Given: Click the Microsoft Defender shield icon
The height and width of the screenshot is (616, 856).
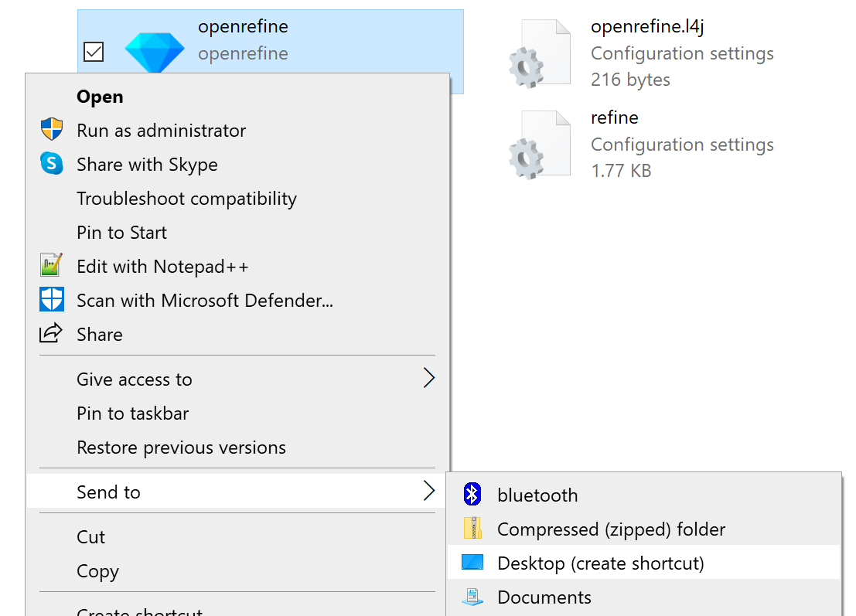Looking at the screenshot, I should click(x=51, y=299).
